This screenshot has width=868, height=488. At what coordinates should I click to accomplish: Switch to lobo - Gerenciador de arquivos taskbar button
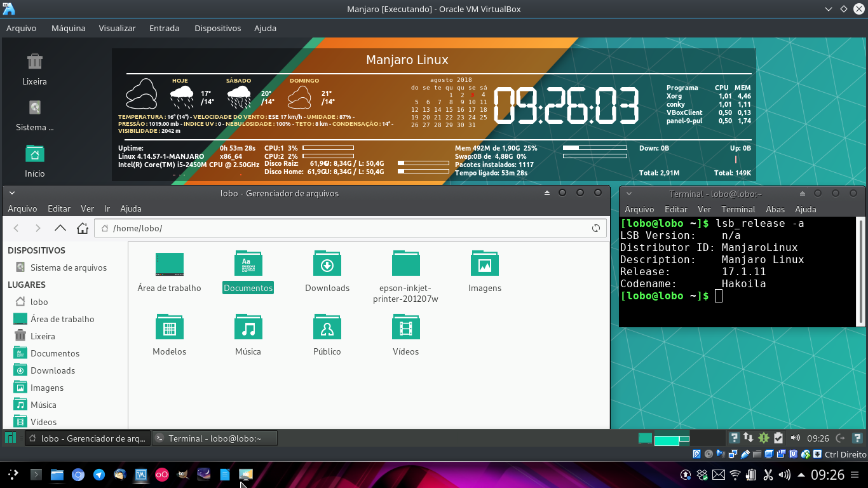[88, 438]
